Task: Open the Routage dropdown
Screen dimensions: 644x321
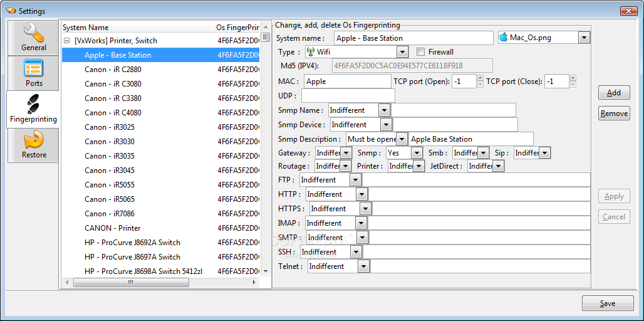Action: pyautogui.click(x=346, y=166)
